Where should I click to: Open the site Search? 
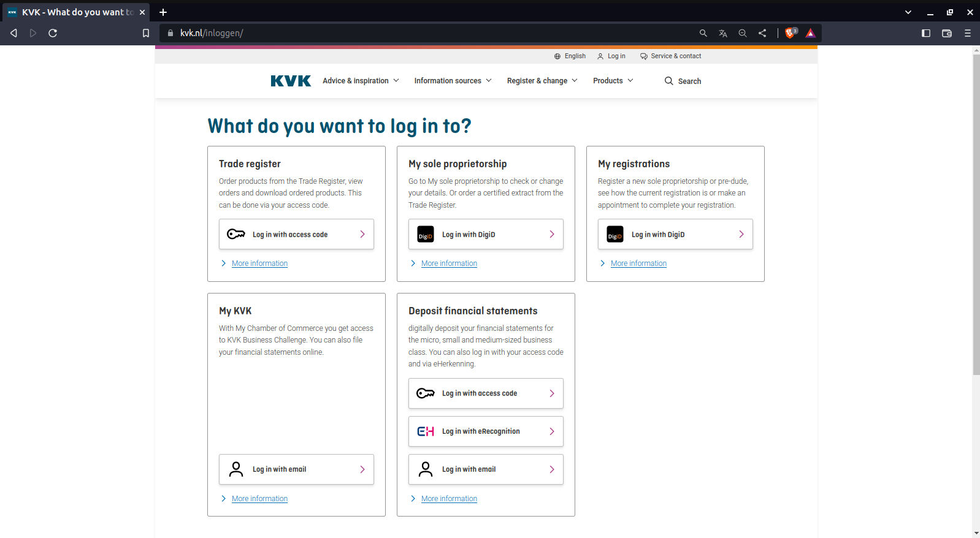click(683, 81)
